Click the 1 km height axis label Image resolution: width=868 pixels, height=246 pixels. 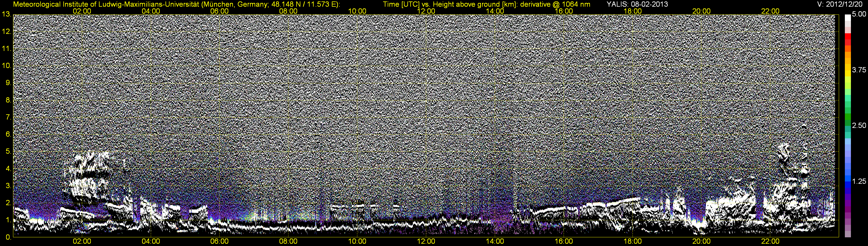(x=8, y=221)
